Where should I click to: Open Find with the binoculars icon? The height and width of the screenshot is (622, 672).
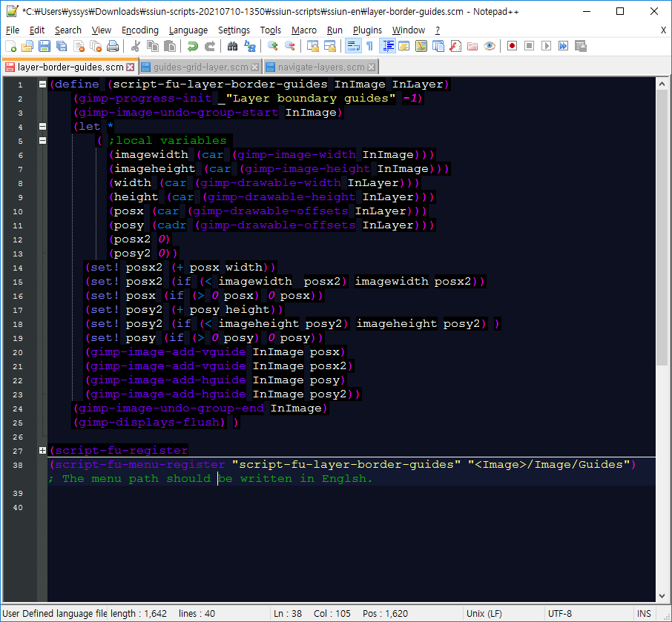(232, 46)
